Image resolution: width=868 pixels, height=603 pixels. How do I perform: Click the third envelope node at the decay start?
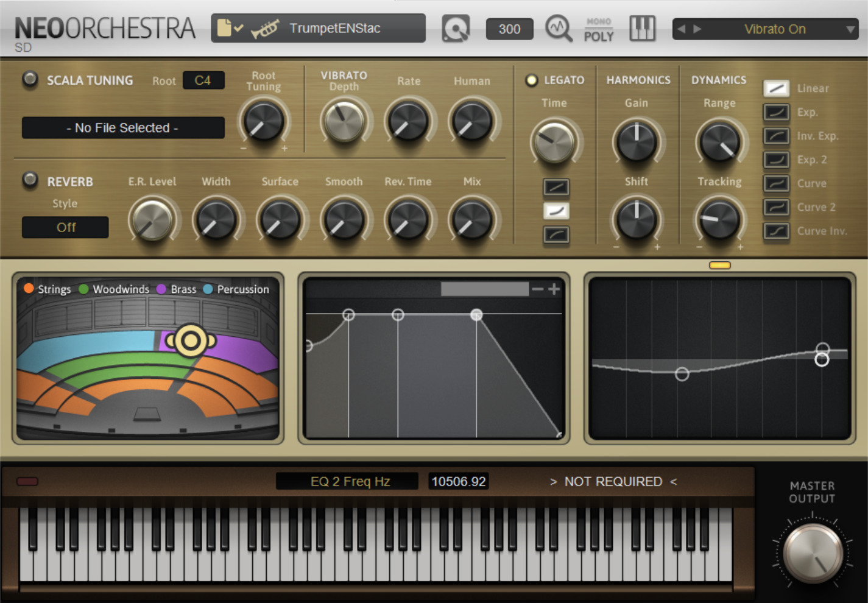coord(476,314)
